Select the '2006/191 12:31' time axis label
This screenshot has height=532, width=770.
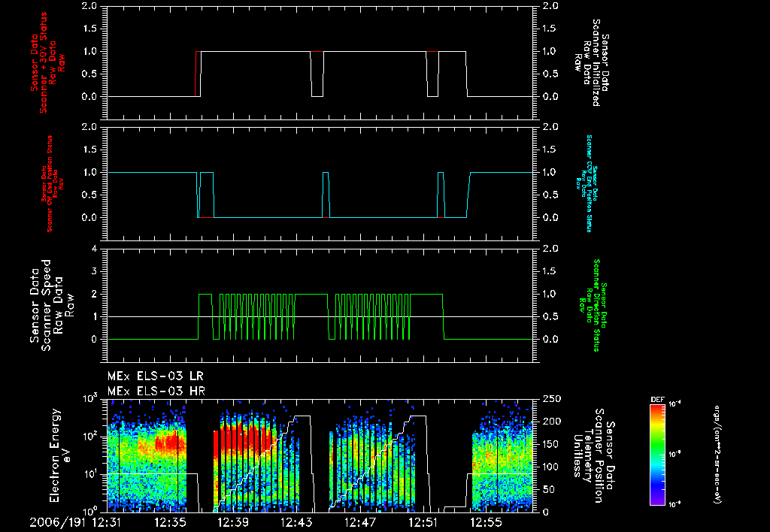[x=75, y=522]
